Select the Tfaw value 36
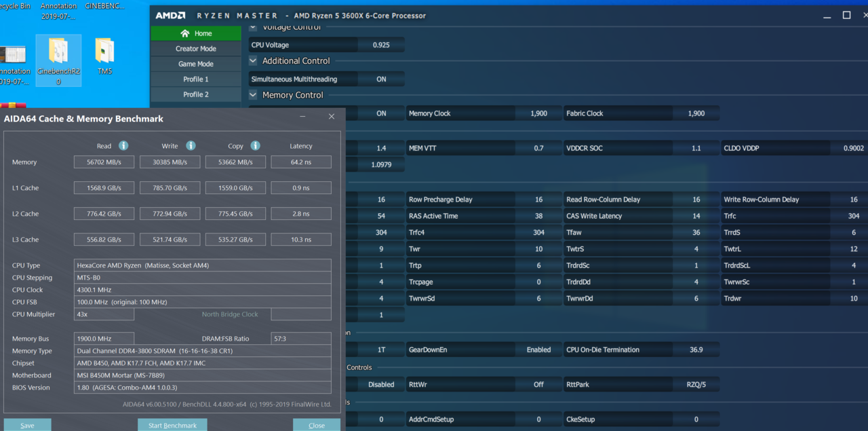 [696, 232]
